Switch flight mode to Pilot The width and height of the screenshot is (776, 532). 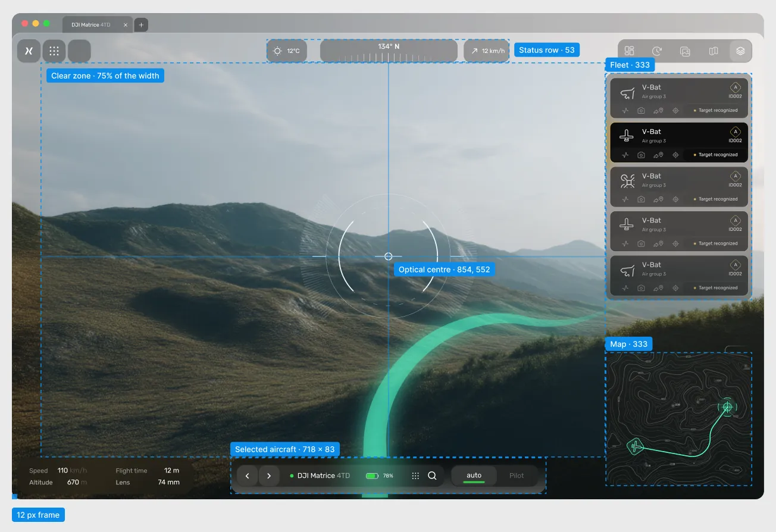click(x=517, y=476)
